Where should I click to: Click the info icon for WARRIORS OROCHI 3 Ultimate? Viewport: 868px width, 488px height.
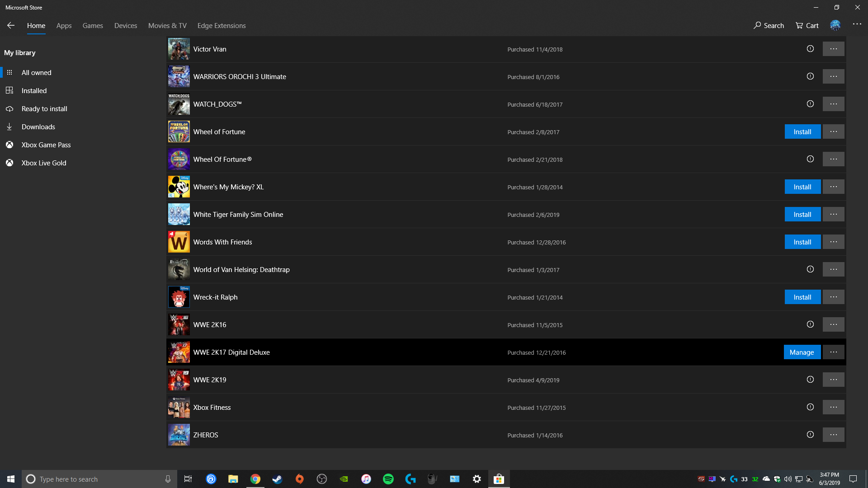pos(810,76)
